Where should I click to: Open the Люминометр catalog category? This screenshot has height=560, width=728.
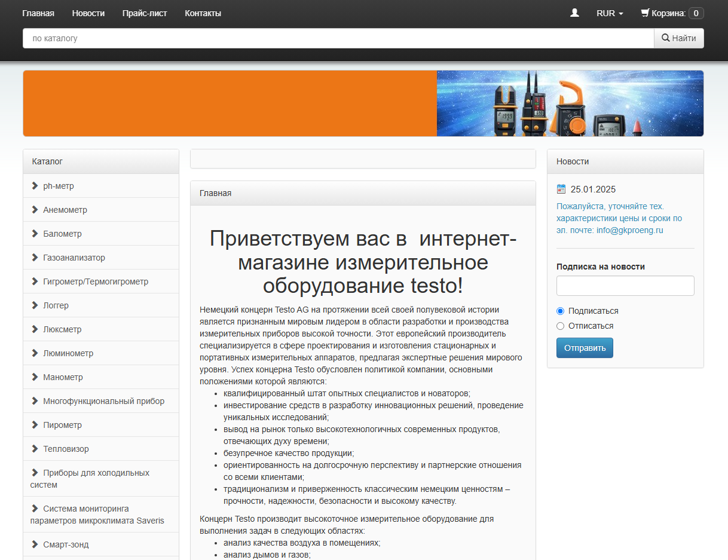click(x=101, y=353)
